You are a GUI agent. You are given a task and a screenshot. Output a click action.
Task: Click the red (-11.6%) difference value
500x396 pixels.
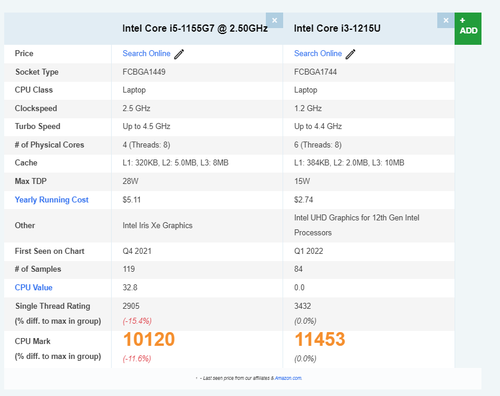(137, 359)
